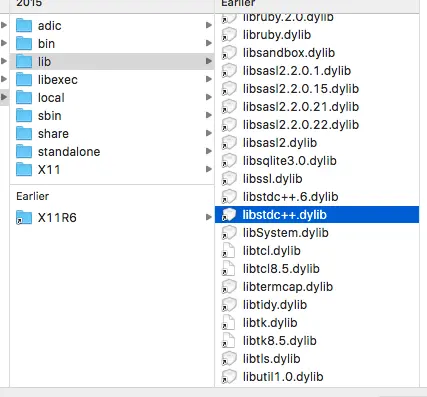The height and width of the screenshot is (397, 427).
Task: Select the libstdc++.6.dylib file name
Action: point(290,197)
